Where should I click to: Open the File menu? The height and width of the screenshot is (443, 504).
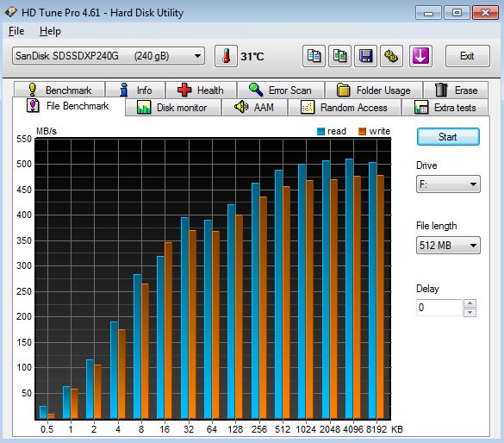pyautogui.click(x=16, y=31)
